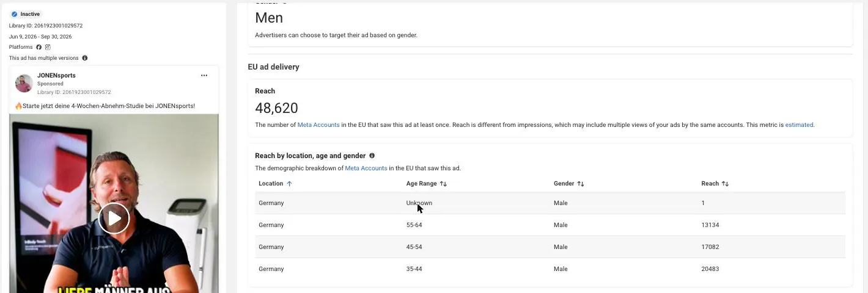Click reach value 13134
868x293 pixels.
710,225
